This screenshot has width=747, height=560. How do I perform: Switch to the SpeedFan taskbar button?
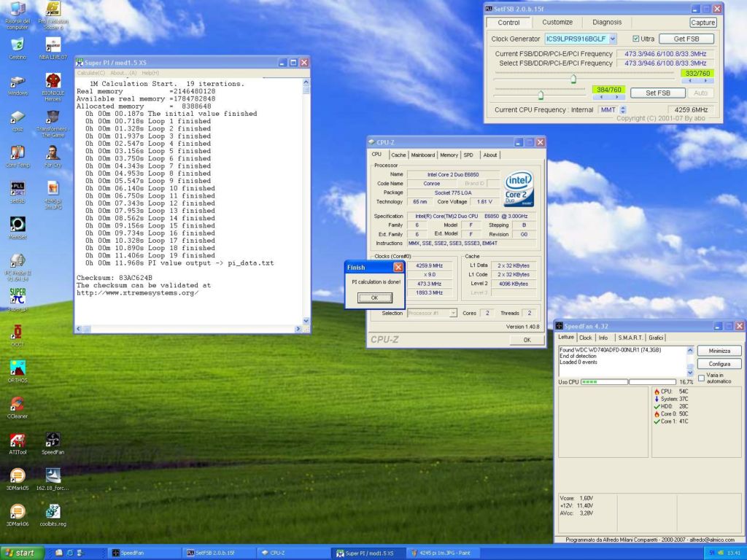coord(144,553)
